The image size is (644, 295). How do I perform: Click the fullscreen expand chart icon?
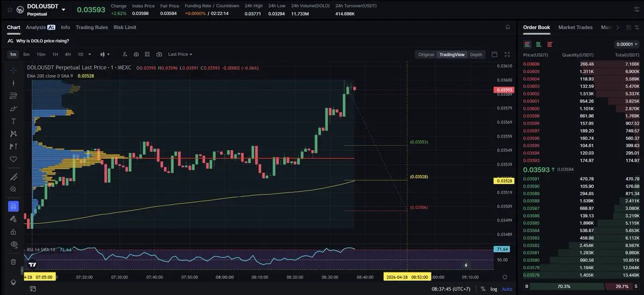click(508, 54)
